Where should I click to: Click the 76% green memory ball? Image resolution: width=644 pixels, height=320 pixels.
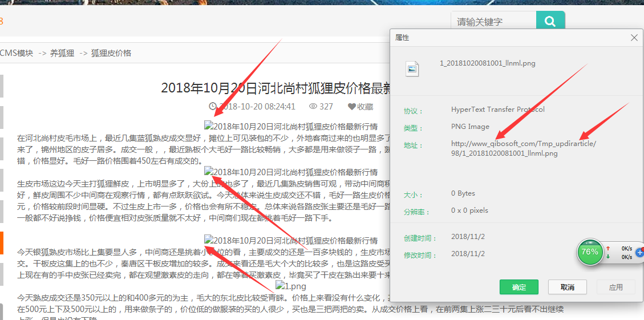point(590,252)
